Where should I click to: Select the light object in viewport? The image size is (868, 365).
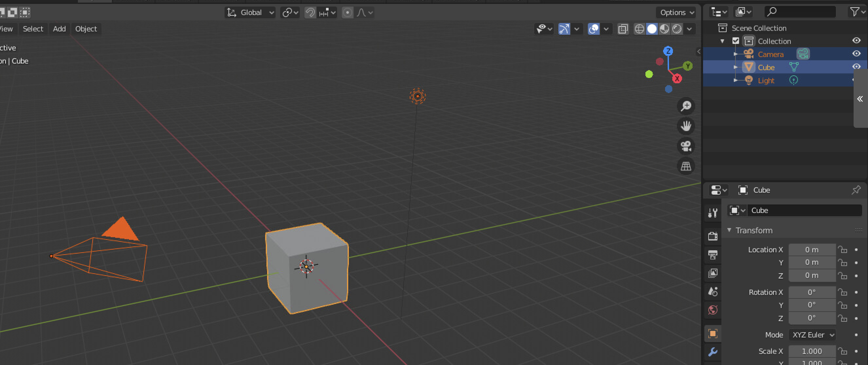[x=418, y=96]
